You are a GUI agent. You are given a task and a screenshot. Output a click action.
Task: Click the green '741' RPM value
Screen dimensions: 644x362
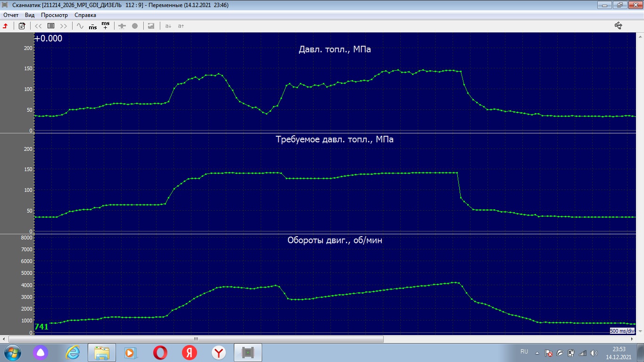[41, 327]
